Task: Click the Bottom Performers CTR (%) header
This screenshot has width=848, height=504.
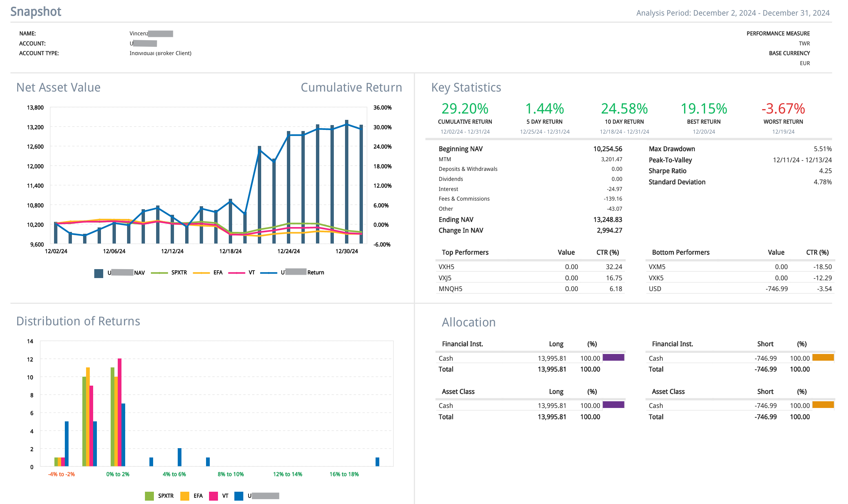Action: click(x=817, y=252)
